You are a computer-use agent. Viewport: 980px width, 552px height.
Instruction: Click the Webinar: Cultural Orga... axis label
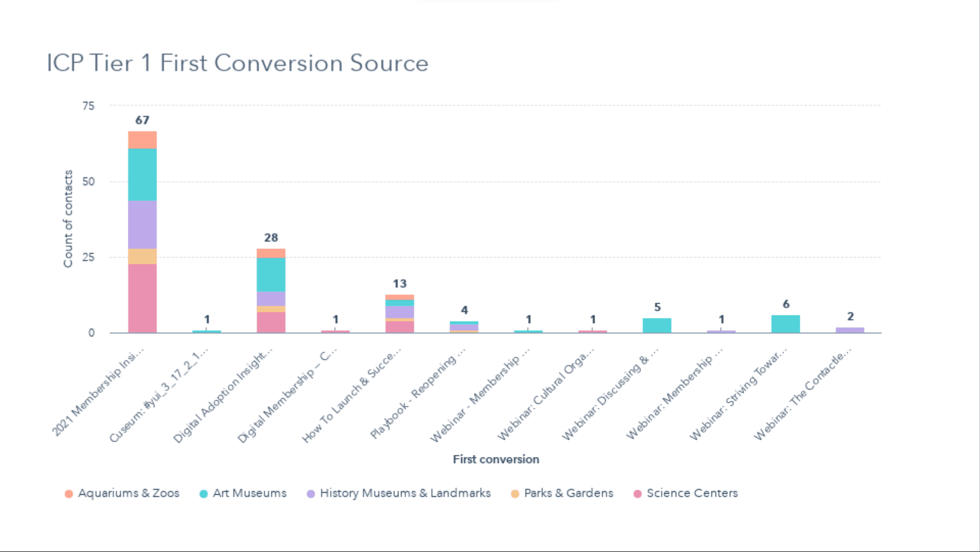pyautogui.click(x=546, y=394)
